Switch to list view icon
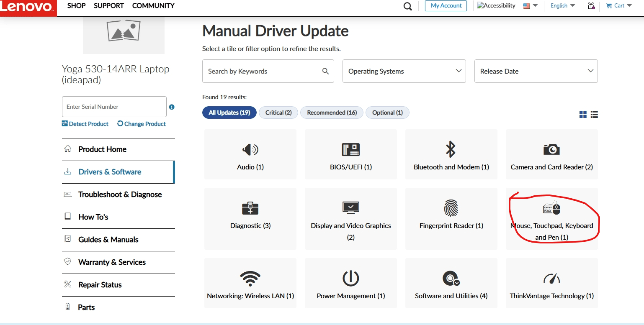The height and width of the screenshot is (325, 644). pos(594,114)
